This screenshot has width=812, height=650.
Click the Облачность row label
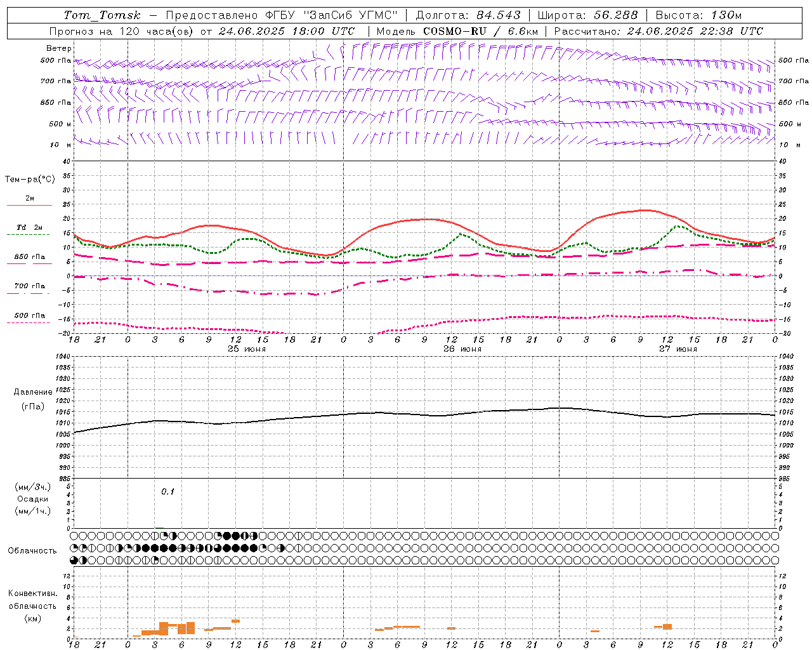32,550
